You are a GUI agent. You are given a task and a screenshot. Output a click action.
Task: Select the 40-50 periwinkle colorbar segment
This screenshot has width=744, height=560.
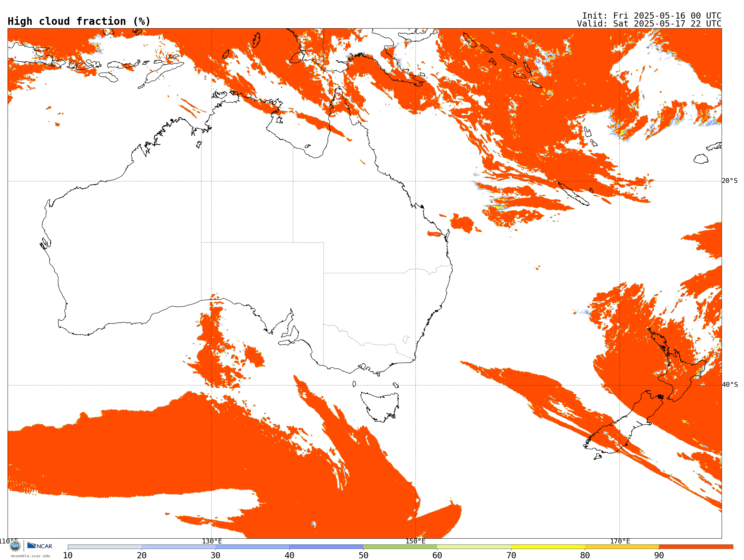[326, 547]
